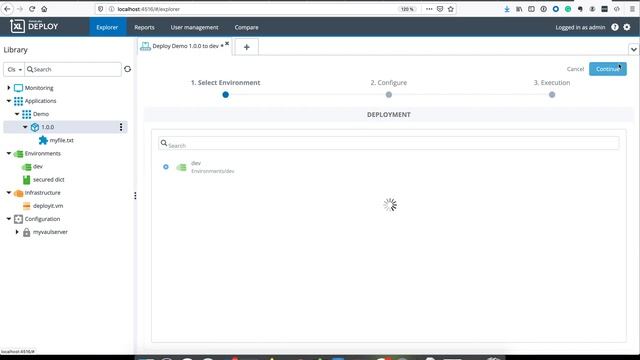The image size is (640, 360).
Task: Click the Cancel button
Action: pos(575,69)
